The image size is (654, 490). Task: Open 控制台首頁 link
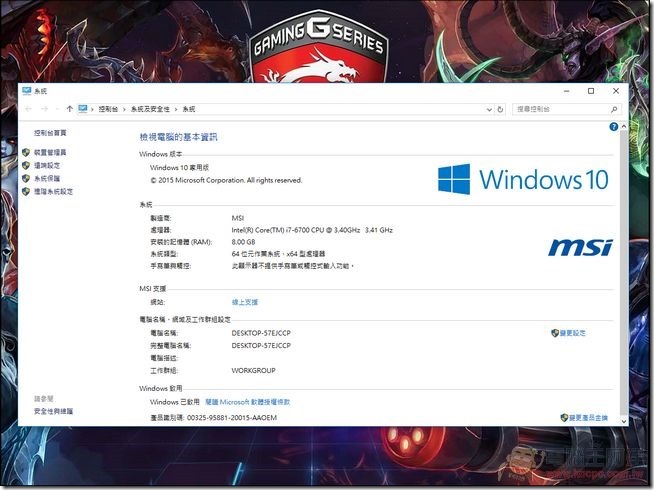point(50,133)
